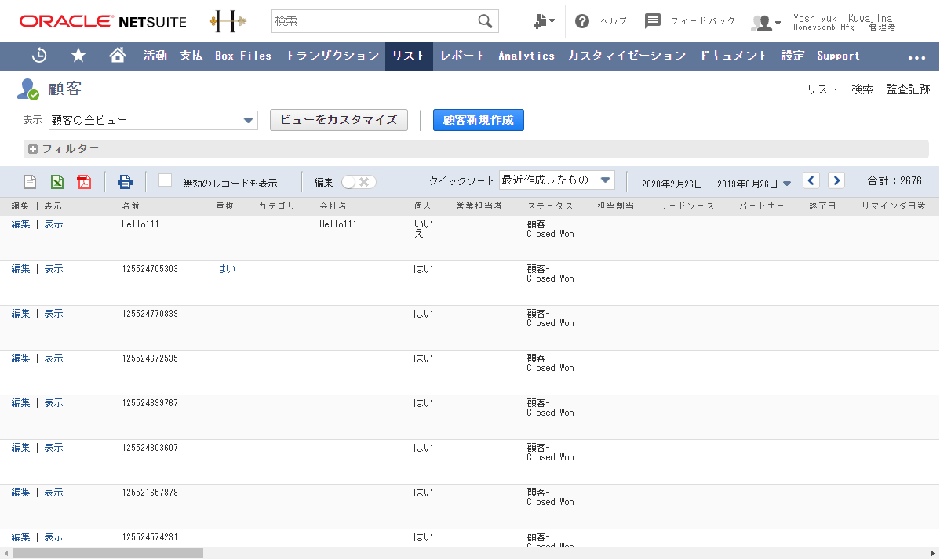Click 表示 link for 125524803607 row
Image resolution: width=940 pixels, height=560 pixels.
pos(53,447)
